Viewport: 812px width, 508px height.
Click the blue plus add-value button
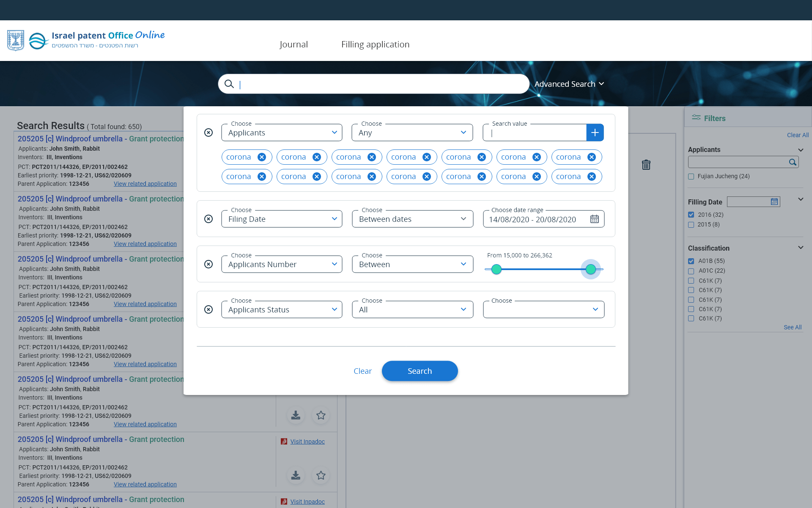pos(595,133)
